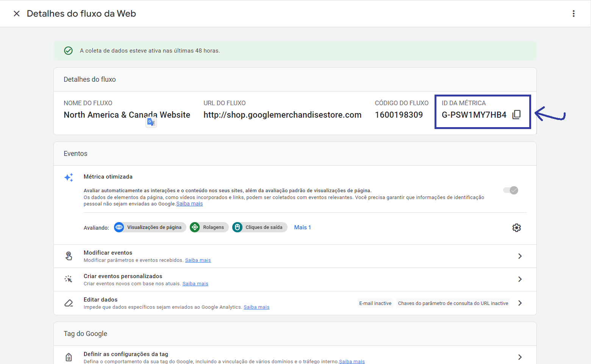Image resolution: width=591 pixels, height=364 pixels.
Task: Select the flow code 1600198309
Action: (x=399, y=115)
